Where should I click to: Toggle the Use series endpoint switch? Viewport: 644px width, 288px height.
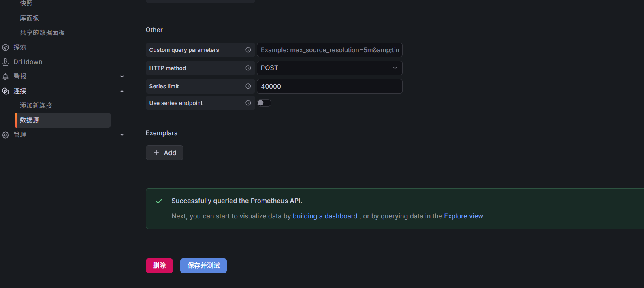(x=264, y=103)
